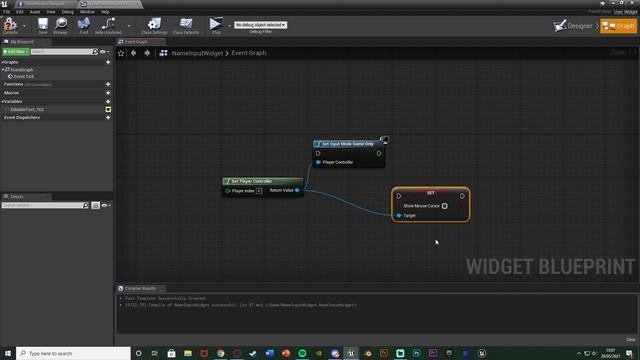Screen dimensions: 640x360
Task: Switch to Designer mode
Action: [573, 26]
